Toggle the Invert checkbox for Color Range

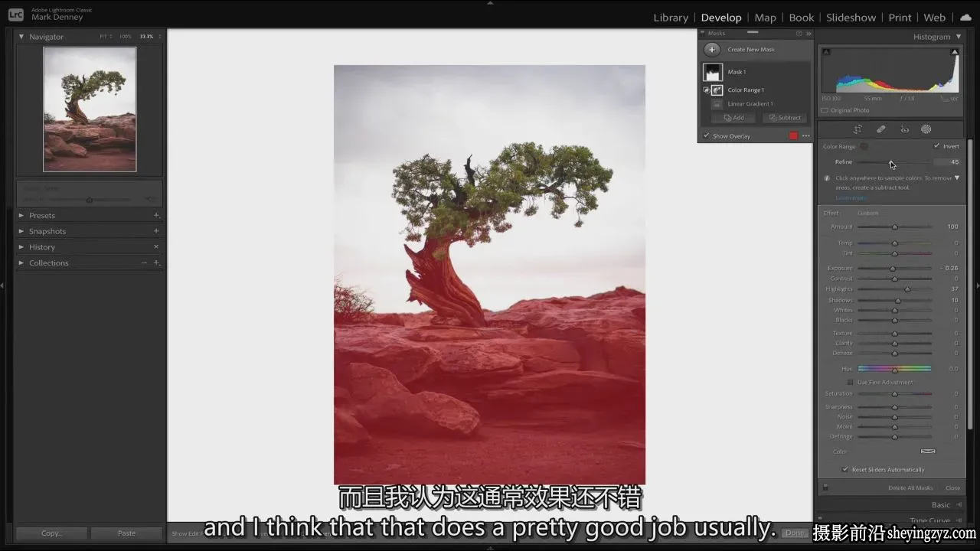tap(936, 146)
